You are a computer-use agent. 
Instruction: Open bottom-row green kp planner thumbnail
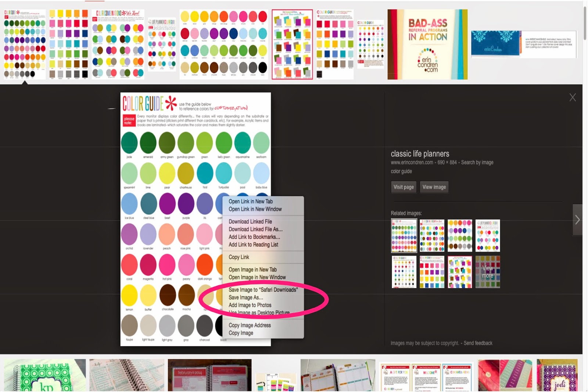pyautogui.click(x=45, y=375)
